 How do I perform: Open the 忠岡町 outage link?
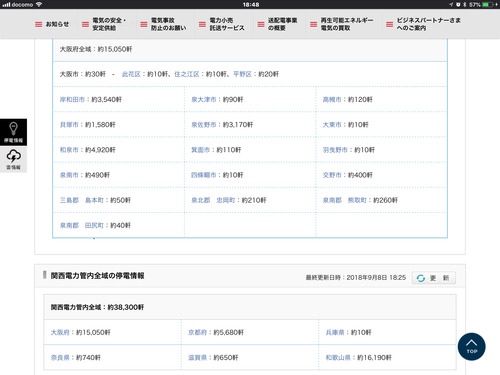point(226,200)
